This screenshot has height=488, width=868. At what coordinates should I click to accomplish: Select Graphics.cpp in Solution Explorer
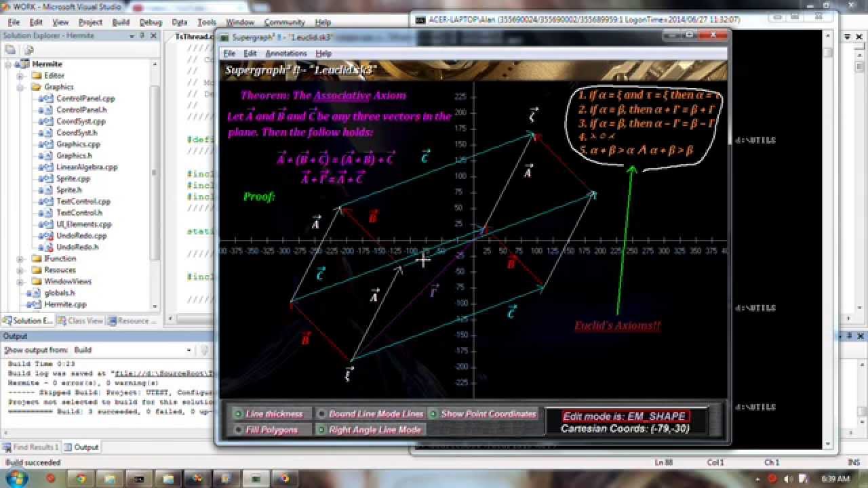coord(78,144)
